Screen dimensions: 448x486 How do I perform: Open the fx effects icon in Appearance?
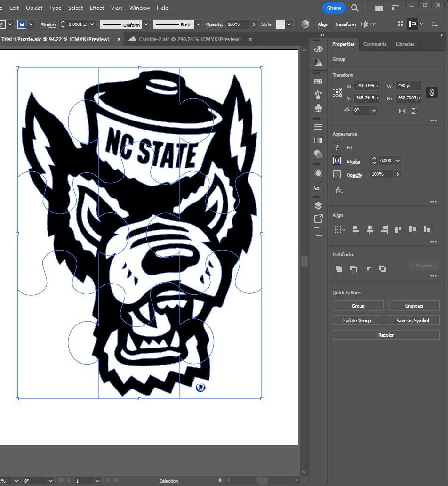click(x=338, y=191)
